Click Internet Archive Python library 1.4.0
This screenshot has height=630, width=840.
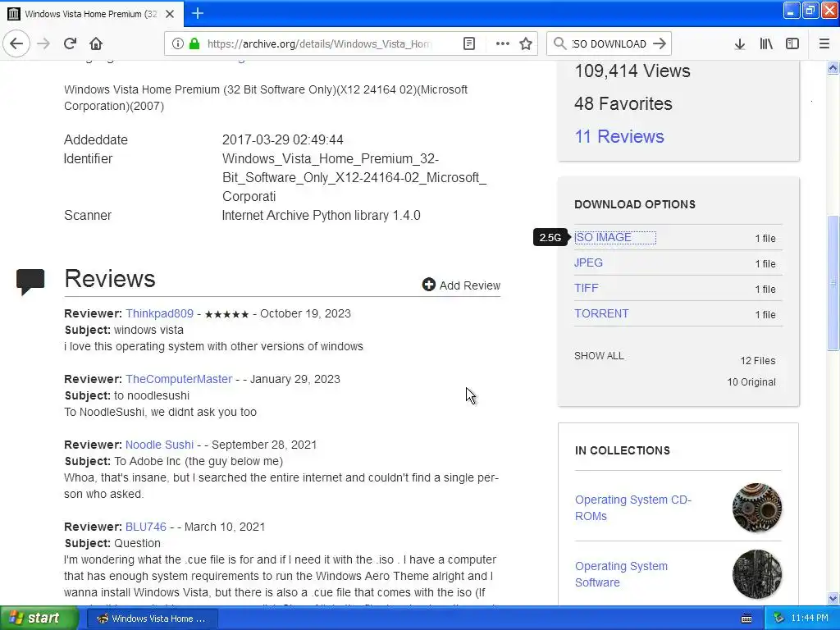pos(321,216)
